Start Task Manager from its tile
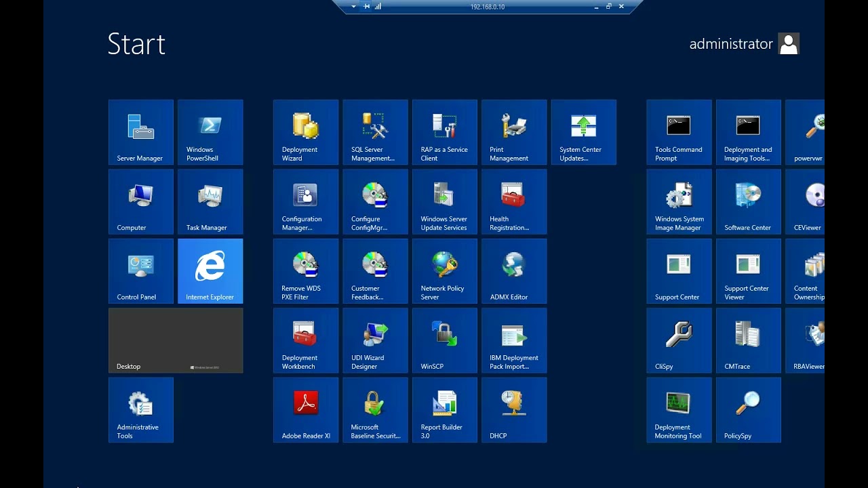The image size is (868, 488). point(210,202)
